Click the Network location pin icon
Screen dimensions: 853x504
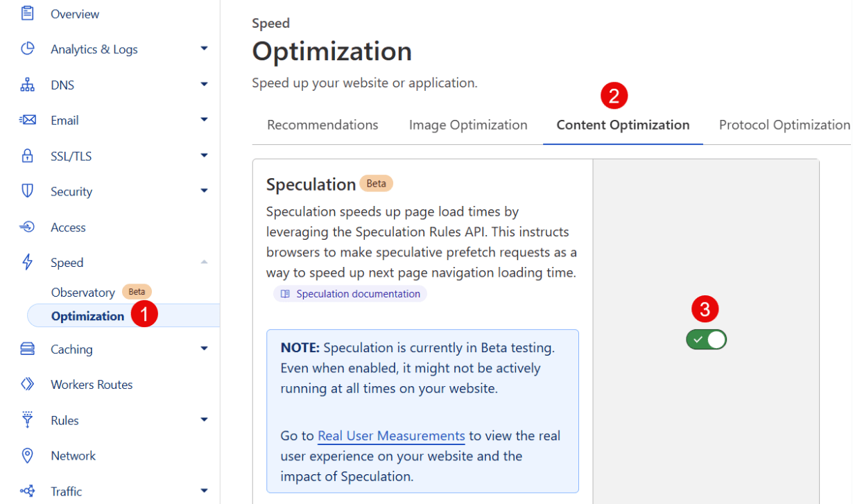point(28,455)
